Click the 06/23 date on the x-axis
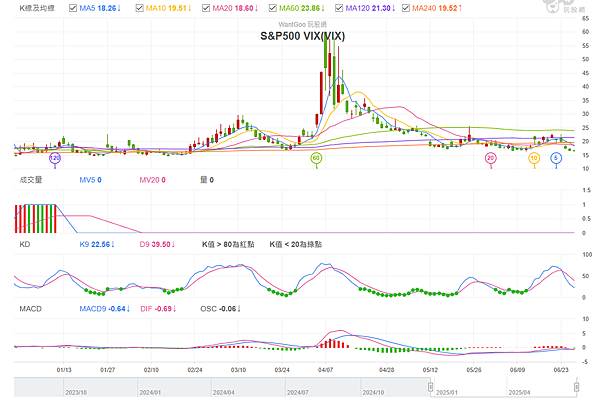 [x=561, y=370]
